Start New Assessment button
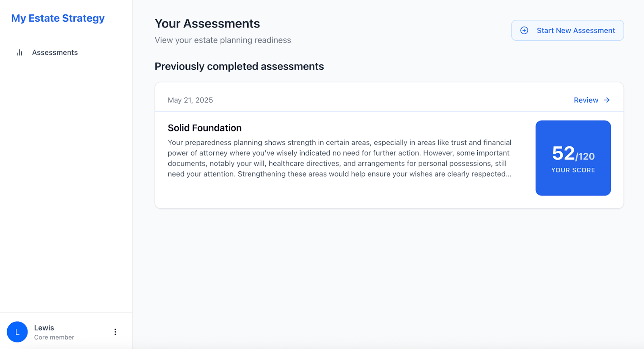Screen dimensions: 644x349 tap(567, 31)
